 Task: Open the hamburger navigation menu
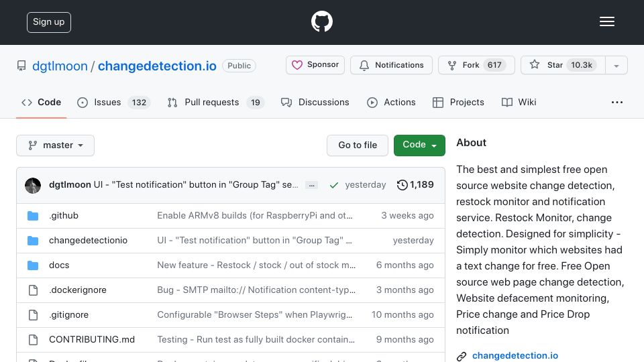(x=606, y=21)
